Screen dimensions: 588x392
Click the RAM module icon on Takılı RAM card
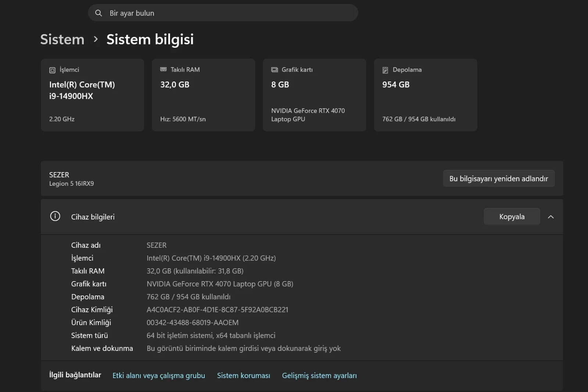coord(164,69)
